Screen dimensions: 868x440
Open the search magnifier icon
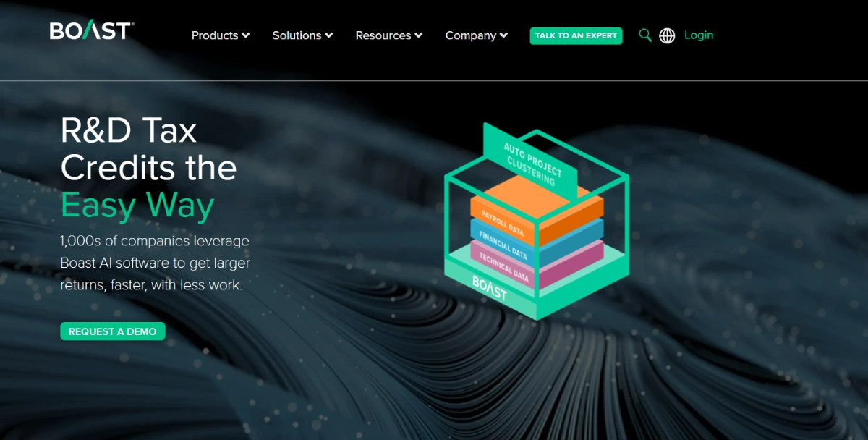coord(645,35)
